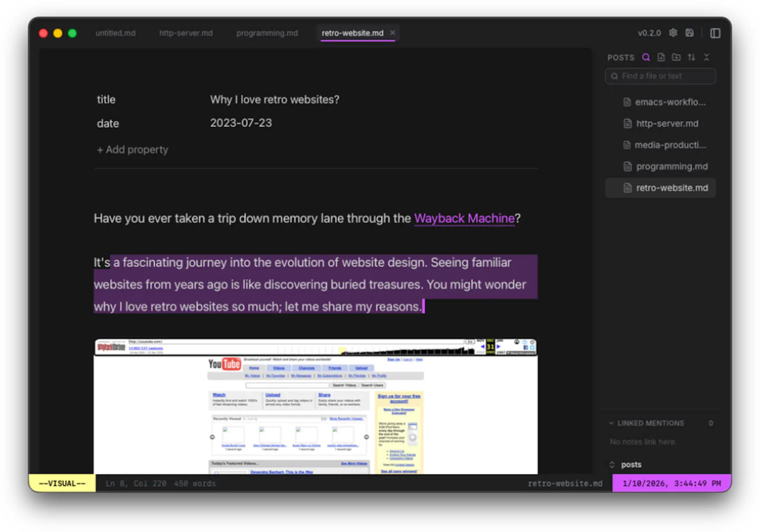
Task: Edit the title value "Why I love retro websites?"
Action: pyautogui.click(x=275, y=100)
